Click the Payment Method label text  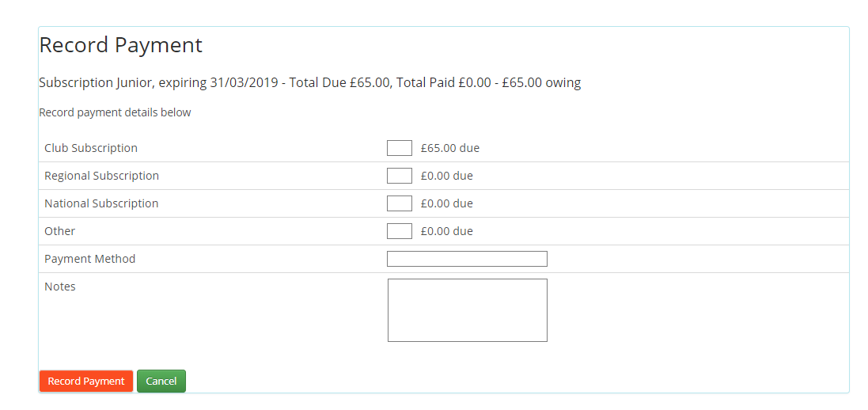point(89,259)
